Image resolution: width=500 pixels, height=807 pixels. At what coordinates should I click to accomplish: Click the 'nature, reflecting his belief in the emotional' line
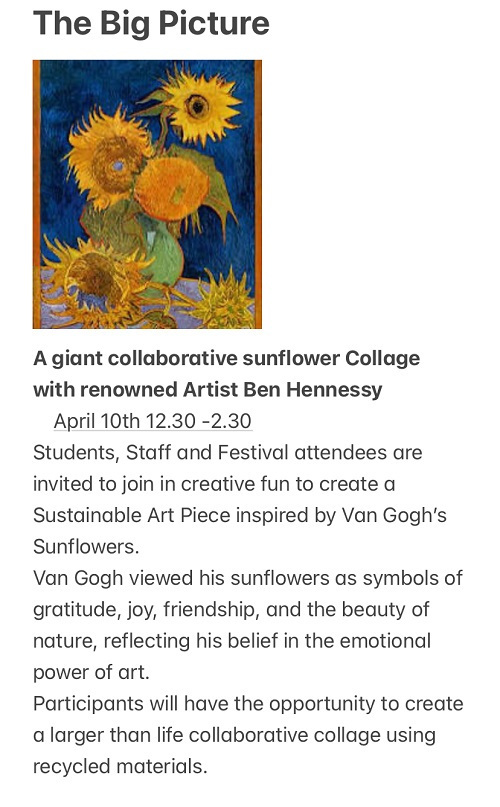tap(232, 641)
